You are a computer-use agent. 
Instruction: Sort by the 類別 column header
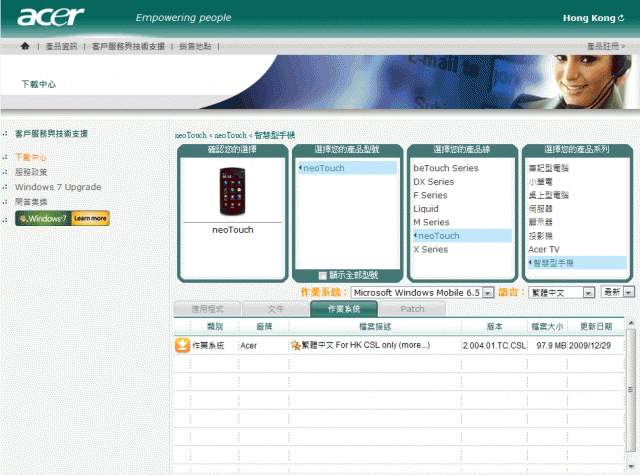click(215, 326)
